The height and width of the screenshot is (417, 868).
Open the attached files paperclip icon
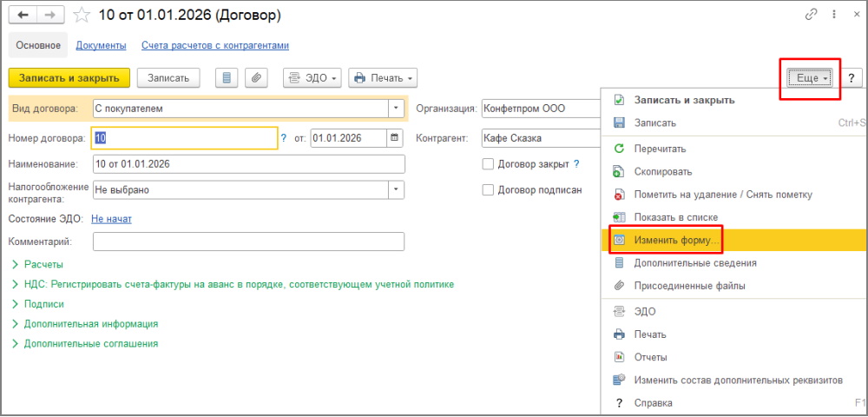coord(255,77)
